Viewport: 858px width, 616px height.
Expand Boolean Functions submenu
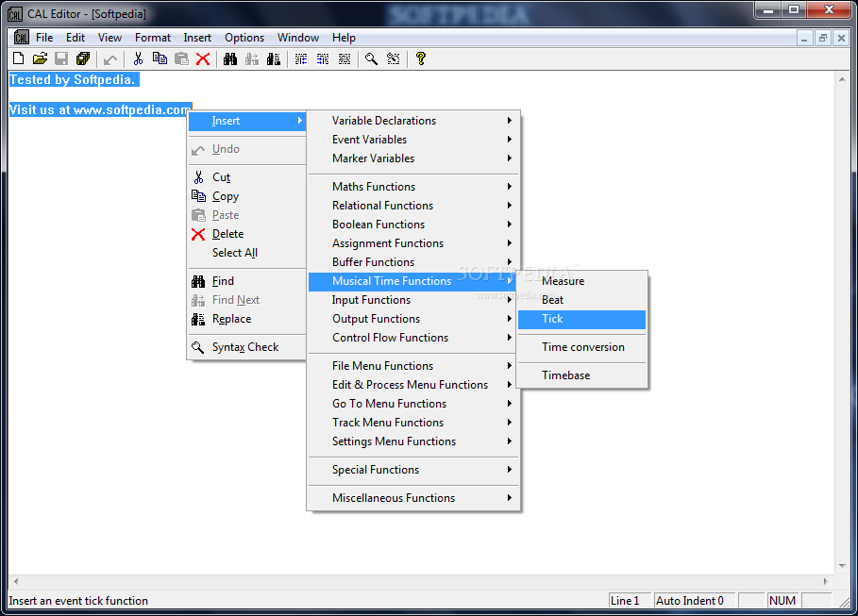413,225
